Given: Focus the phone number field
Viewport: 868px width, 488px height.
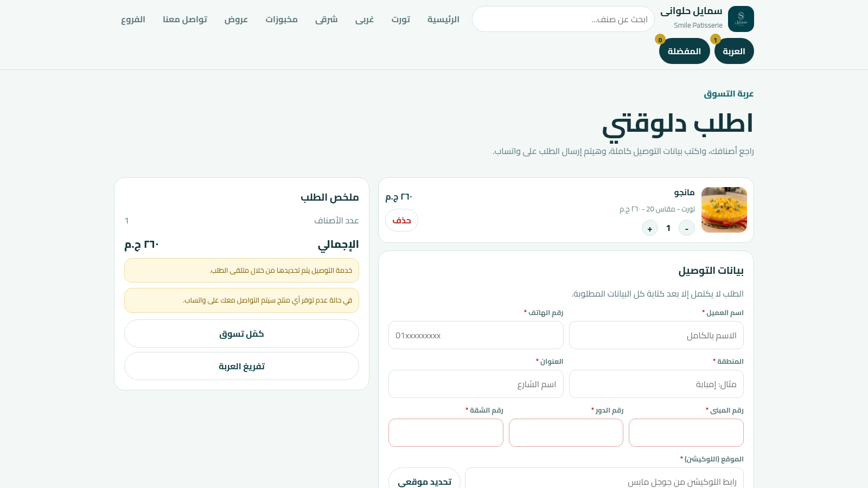Looking at the screenshot, I should click(x=476, y=335).
